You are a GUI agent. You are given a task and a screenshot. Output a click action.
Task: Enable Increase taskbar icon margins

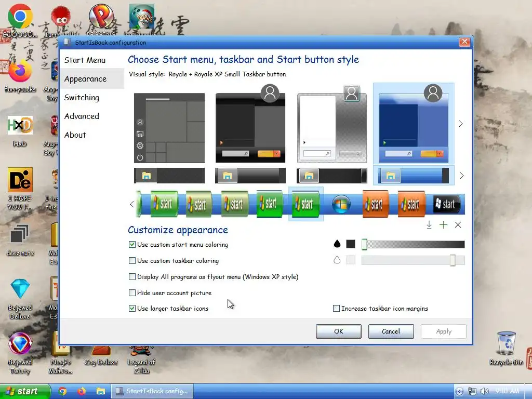(x=336, y=309)
